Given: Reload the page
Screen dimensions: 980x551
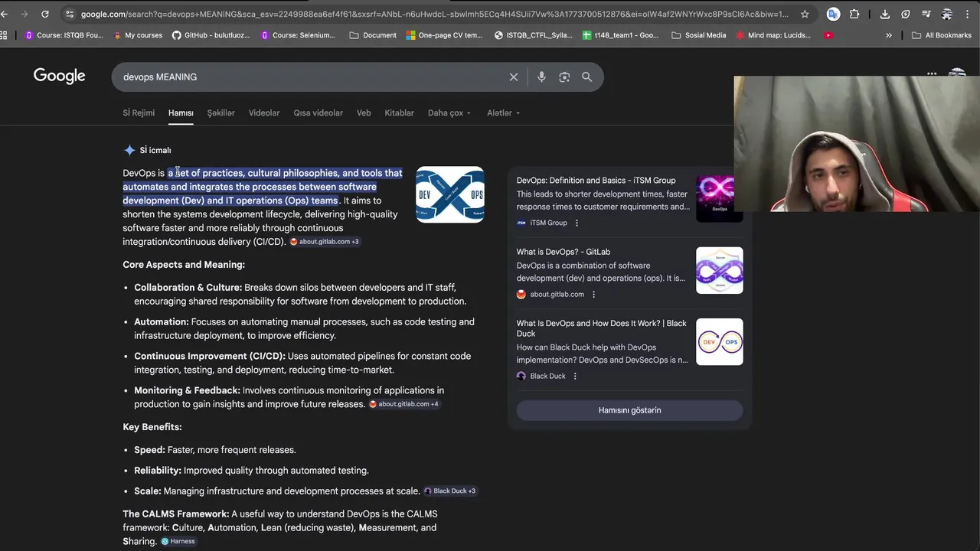Looking at the screenshot, I should tap(45, 14).
